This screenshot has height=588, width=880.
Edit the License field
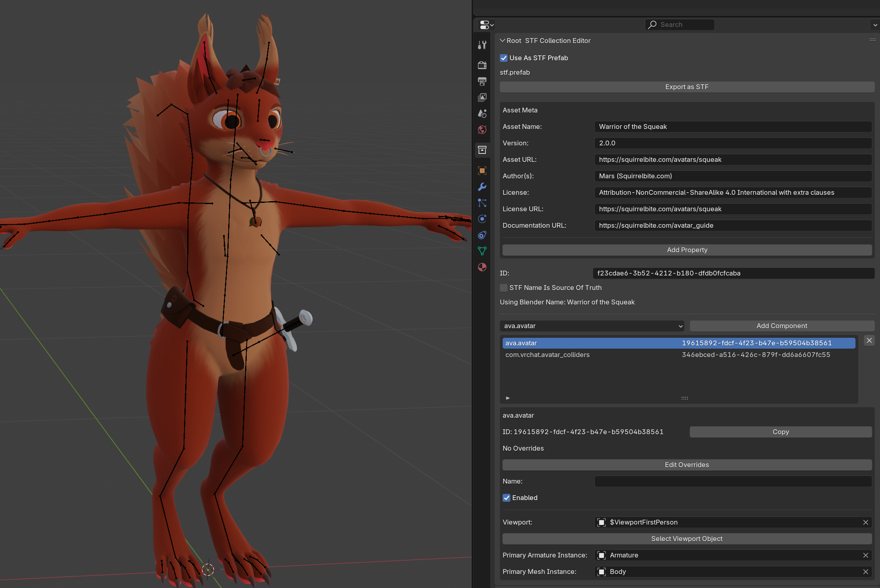pos(733,192)
